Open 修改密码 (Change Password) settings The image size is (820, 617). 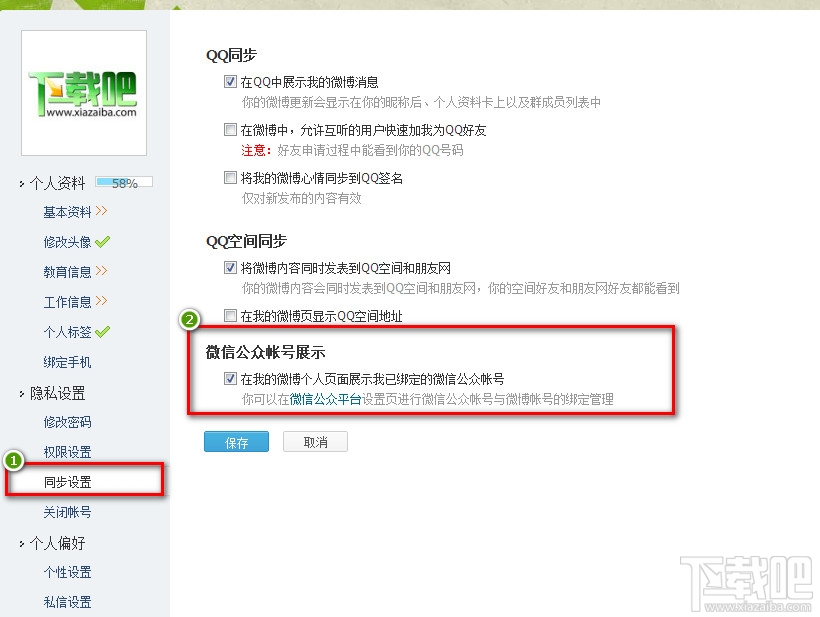67,422
